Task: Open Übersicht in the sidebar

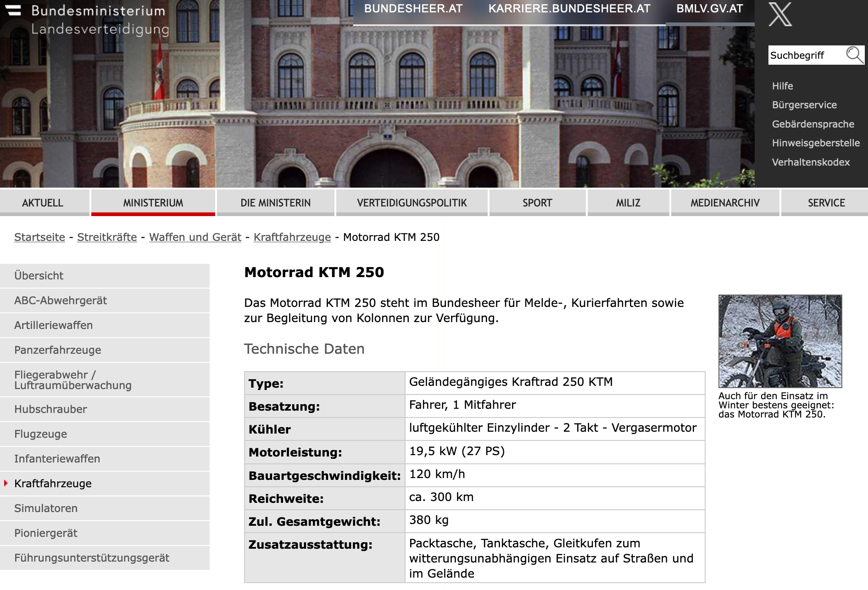Action: coord(105,276)
